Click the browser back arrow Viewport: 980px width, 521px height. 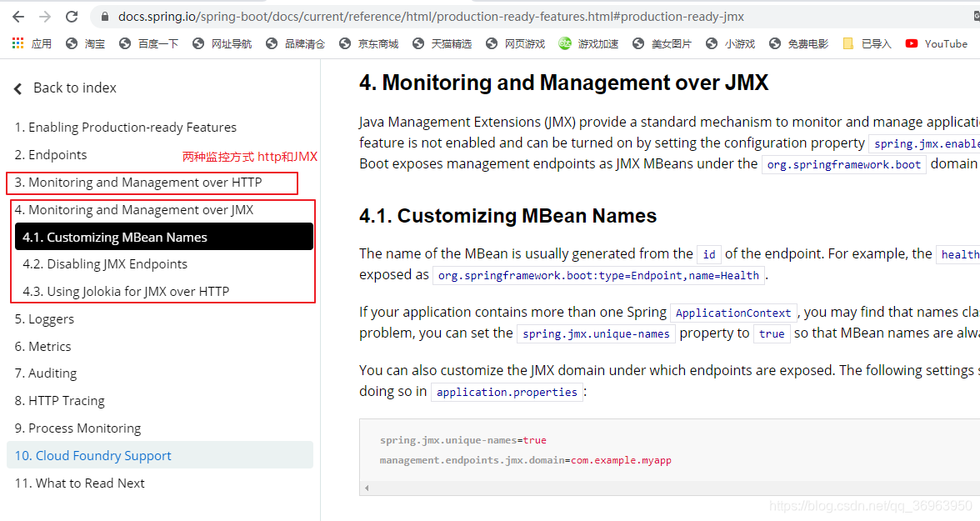coord(18,17)
